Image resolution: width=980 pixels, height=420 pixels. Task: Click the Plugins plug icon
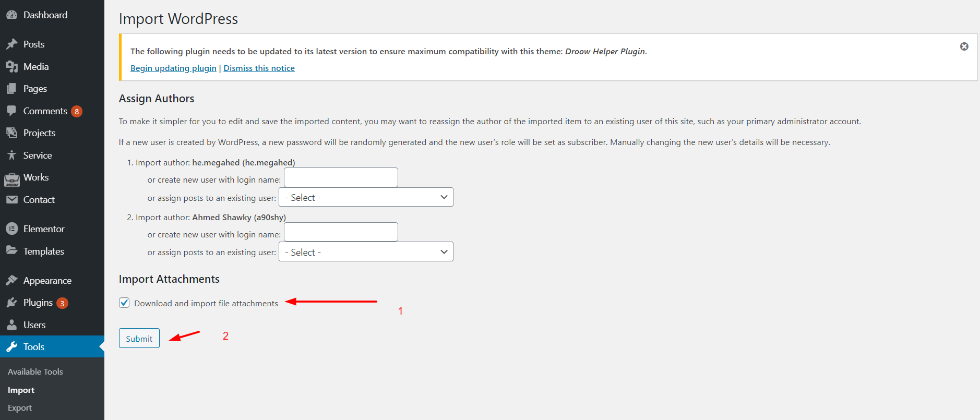point(11,303)
